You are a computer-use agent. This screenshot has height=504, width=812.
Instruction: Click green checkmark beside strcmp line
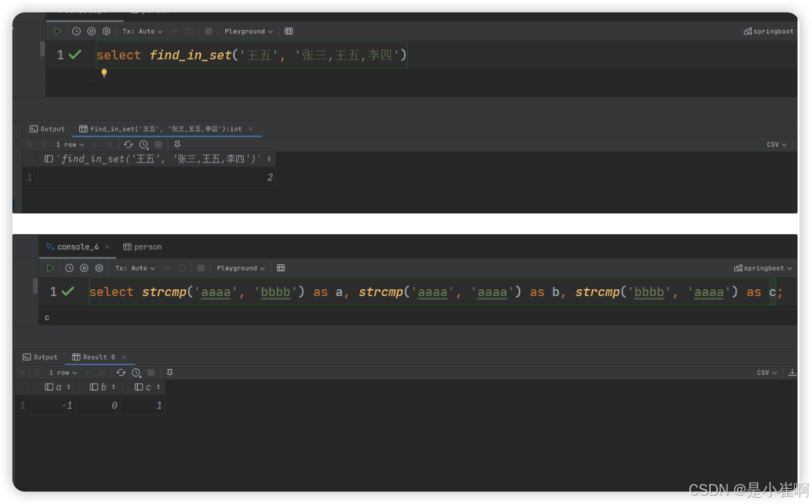(x=68, y=291)
